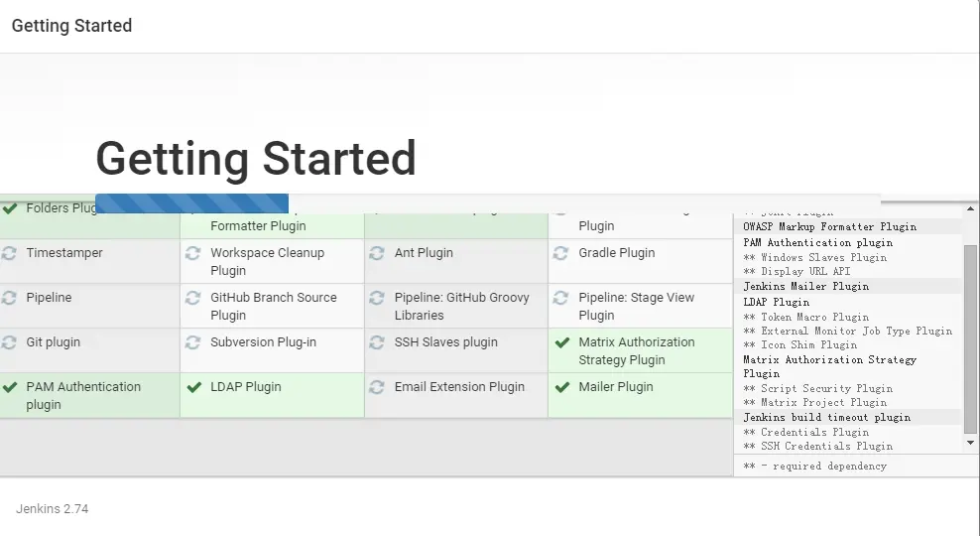Select the Pipeline: GitHub Groovy Libraries label
The height and width of the screenshot is (536, 980).
point(461,307)
